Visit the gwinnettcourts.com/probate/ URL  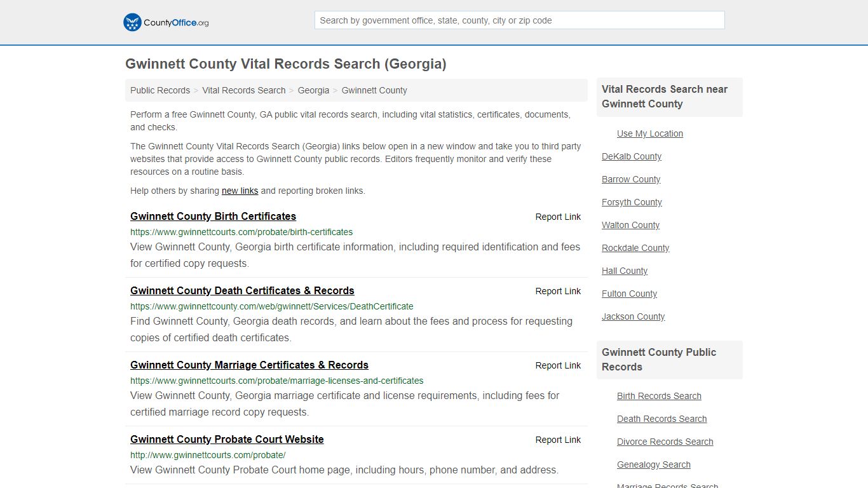(208, 455)
